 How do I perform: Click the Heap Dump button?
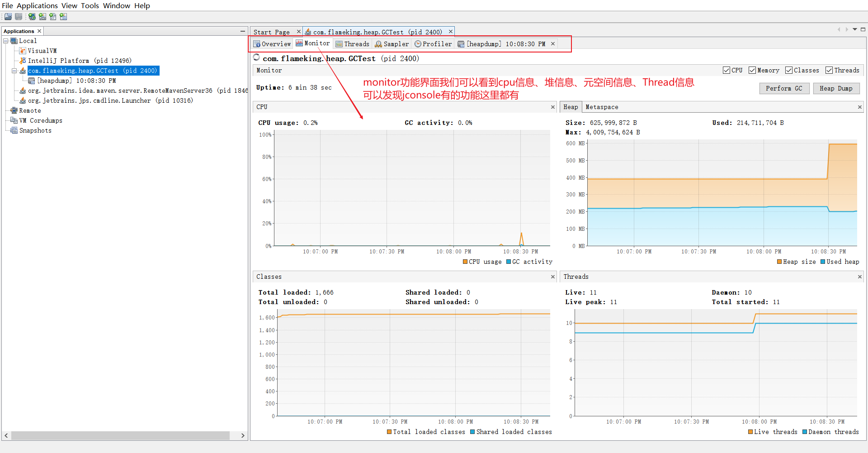pyautogui.click(x=836, y=88)
